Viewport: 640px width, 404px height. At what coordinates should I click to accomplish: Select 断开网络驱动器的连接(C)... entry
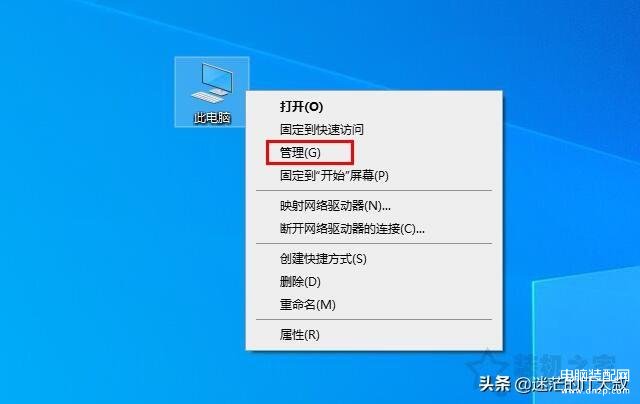pos(352,229)
